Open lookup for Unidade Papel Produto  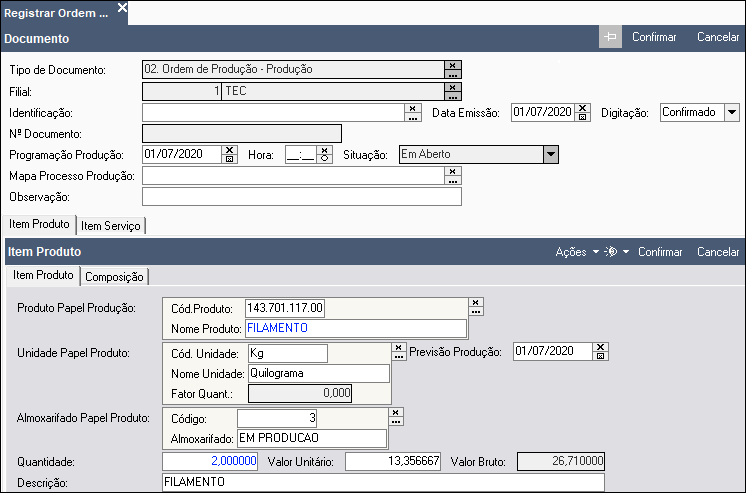pos(399,356)
